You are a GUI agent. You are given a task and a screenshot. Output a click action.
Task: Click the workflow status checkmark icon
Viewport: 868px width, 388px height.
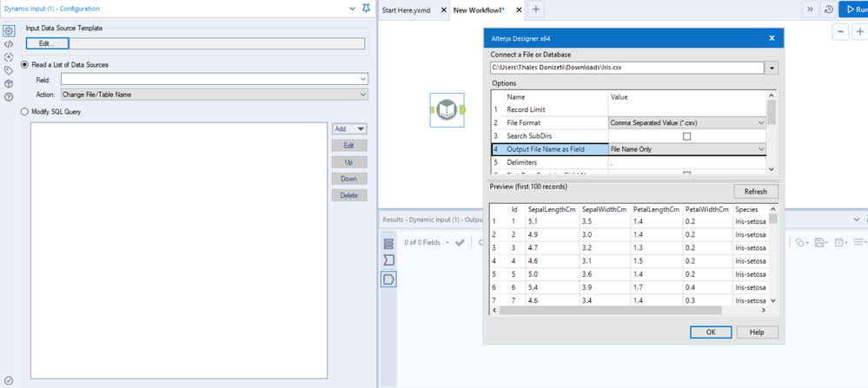point(9,380)
